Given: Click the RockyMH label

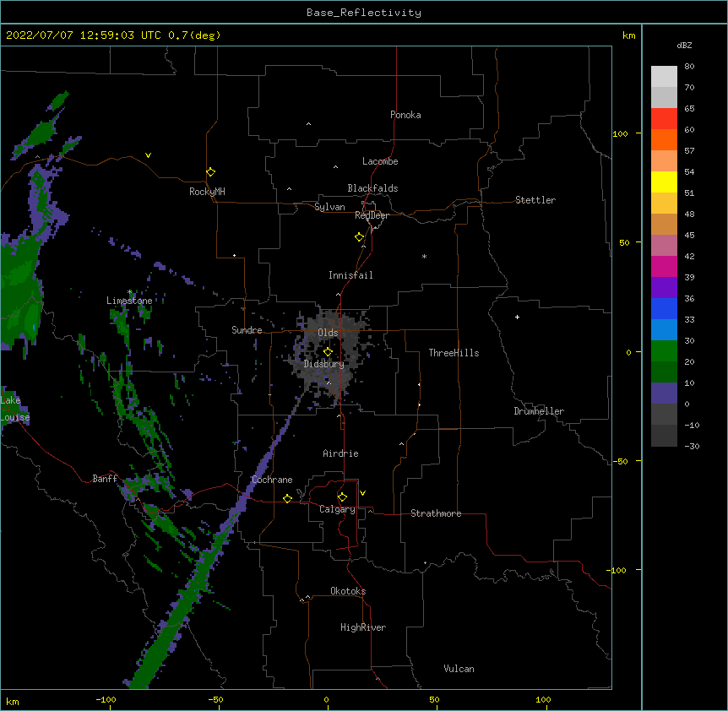Looking at the screenshot, I should [207, 192].
